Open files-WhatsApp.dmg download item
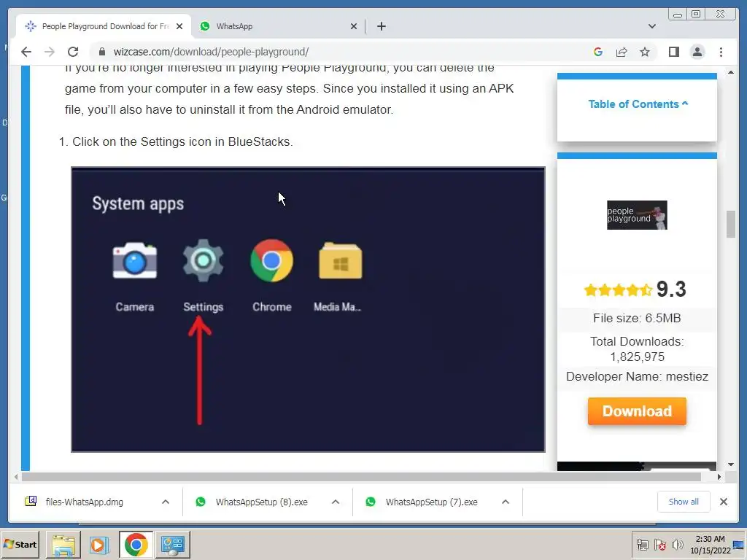Image resolution: width=747 pixels, height=560 pixels. coord(85,502)
